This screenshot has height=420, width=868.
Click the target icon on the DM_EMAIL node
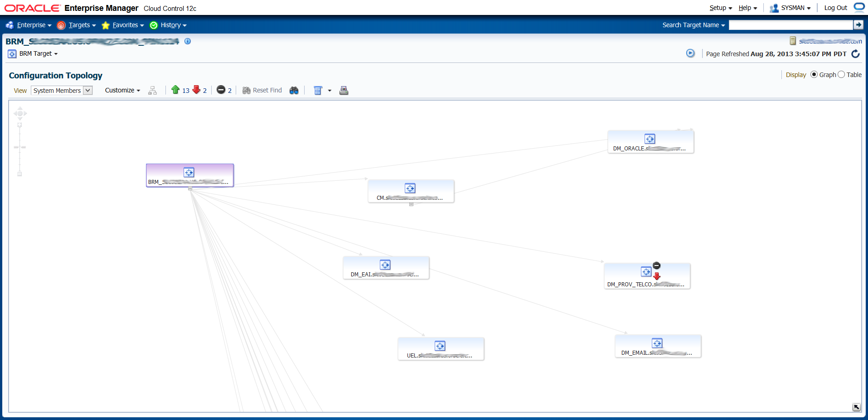657,343
